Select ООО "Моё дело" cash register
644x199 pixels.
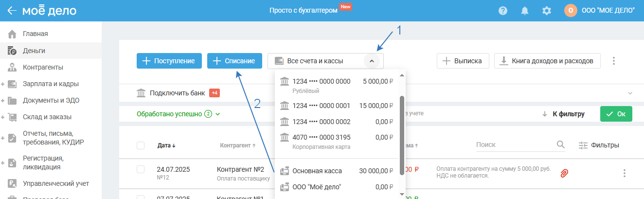tap(337, 186)
